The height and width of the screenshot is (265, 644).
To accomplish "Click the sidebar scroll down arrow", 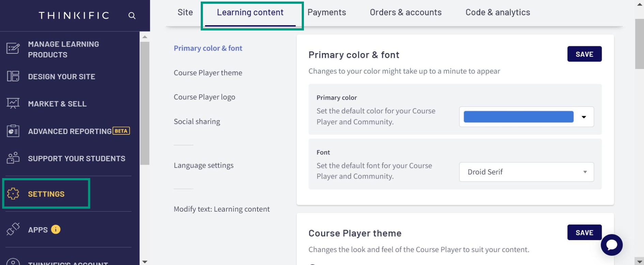I will pyautogui.click(x=145, y=262).
